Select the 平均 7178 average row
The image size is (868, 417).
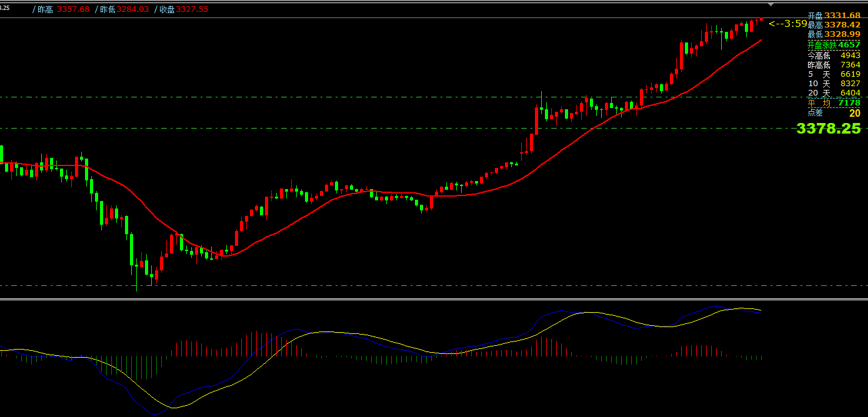834,103
